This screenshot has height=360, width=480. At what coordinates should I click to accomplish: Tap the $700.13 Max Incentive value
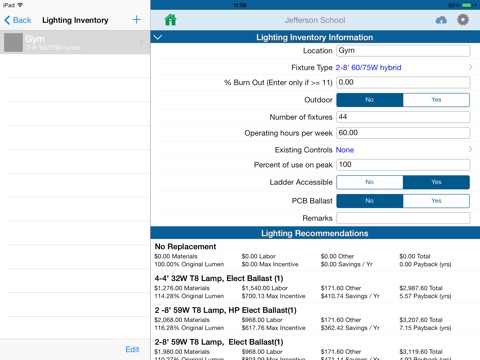pyautogui.click(x=273, y=296)
